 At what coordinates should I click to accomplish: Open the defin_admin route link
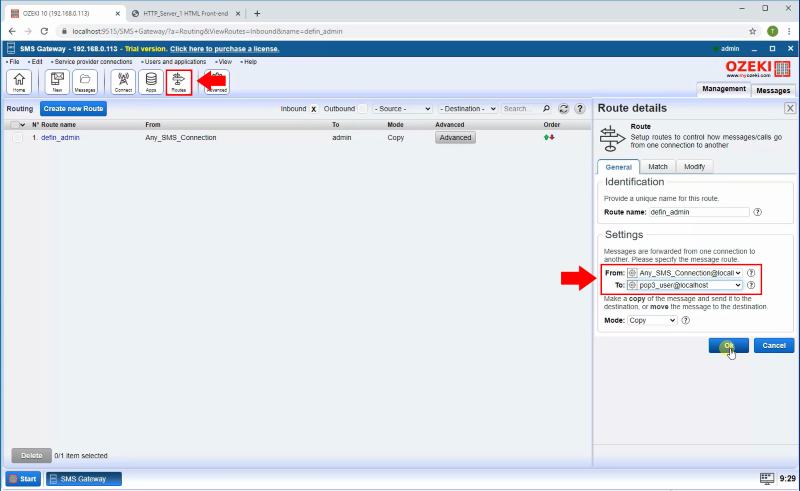click(x=60, y=137)
